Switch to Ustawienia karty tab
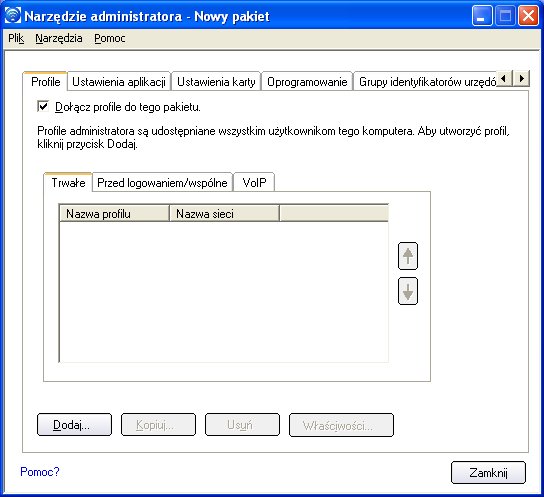544x497 pixels. (216, 82)
